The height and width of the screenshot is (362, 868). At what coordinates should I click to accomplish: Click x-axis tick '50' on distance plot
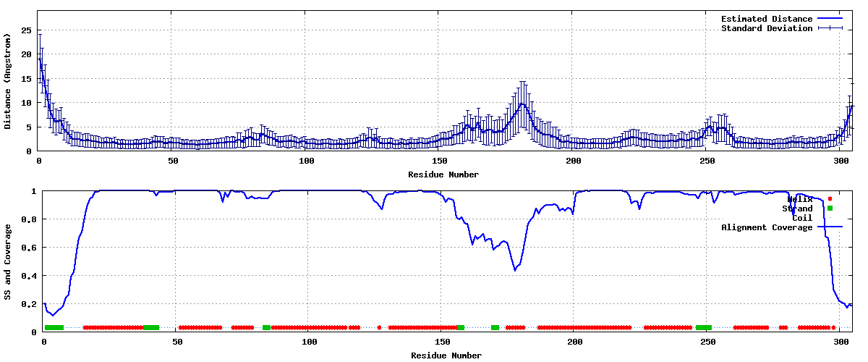173,161
